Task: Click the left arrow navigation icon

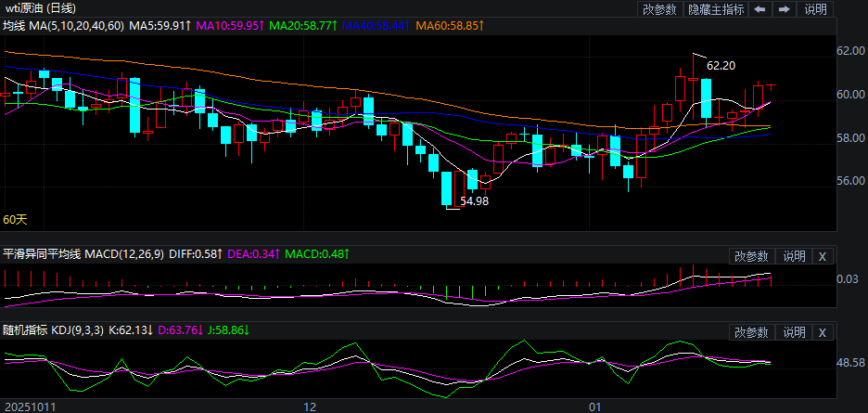Action: [759, 9]
